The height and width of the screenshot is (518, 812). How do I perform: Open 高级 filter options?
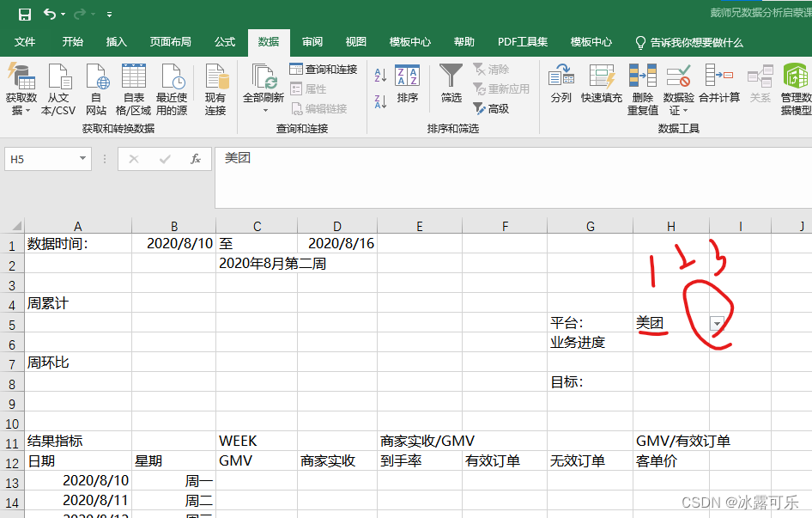(x=492, y=108)
